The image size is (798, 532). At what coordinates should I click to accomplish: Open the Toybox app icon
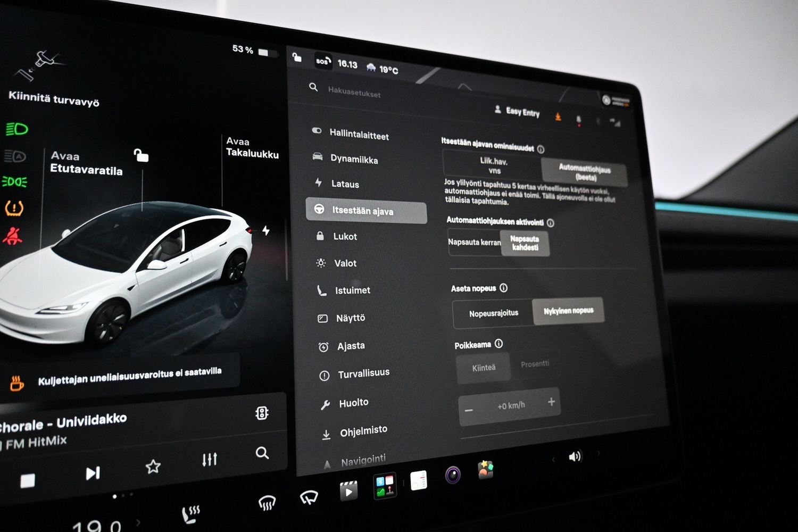click(x=486, y=470)
